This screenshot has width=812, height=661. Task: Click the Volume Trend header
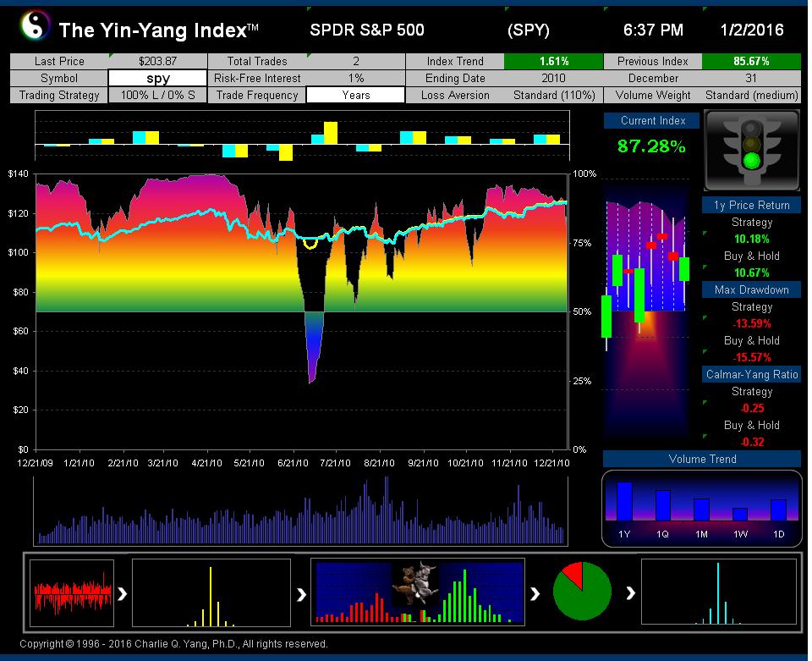[702, 459]
